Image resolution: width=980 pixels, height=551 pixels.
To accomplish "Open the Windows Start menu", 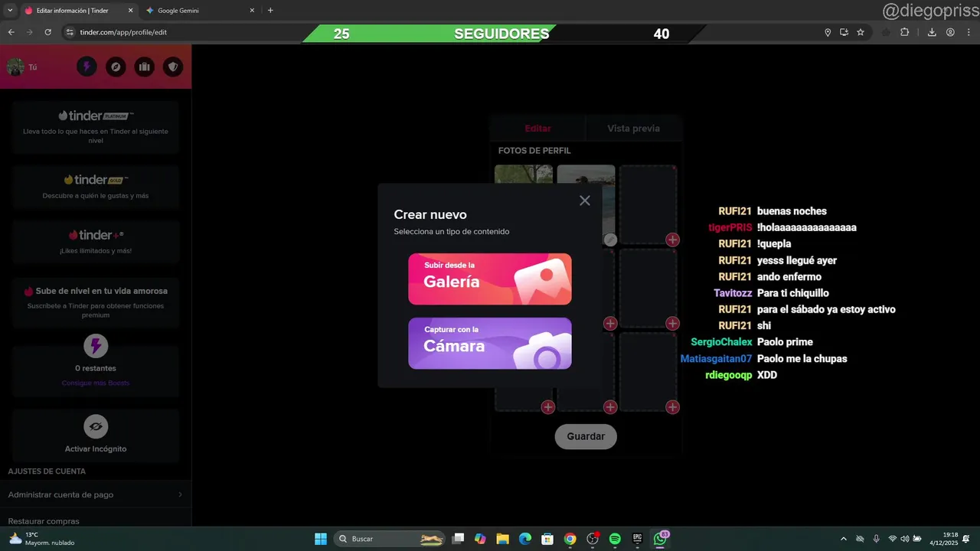I will coord(321,539).
